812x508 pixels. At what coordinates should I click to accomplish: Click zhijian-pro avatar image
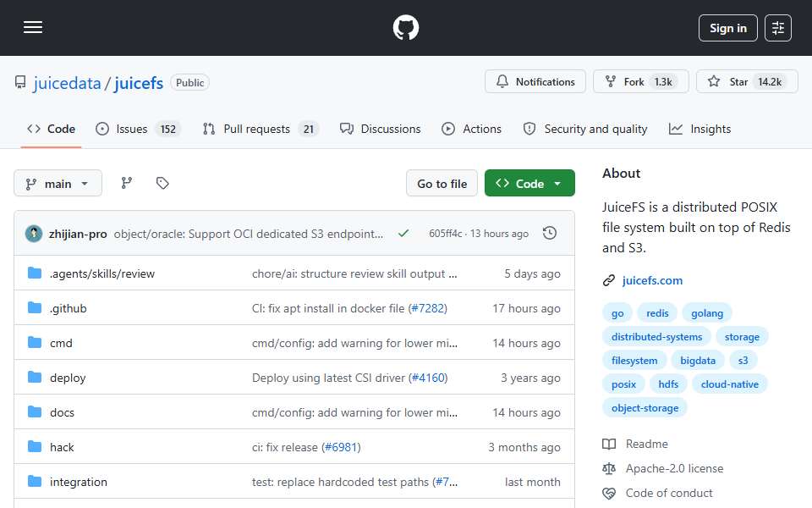click(34, 234)
